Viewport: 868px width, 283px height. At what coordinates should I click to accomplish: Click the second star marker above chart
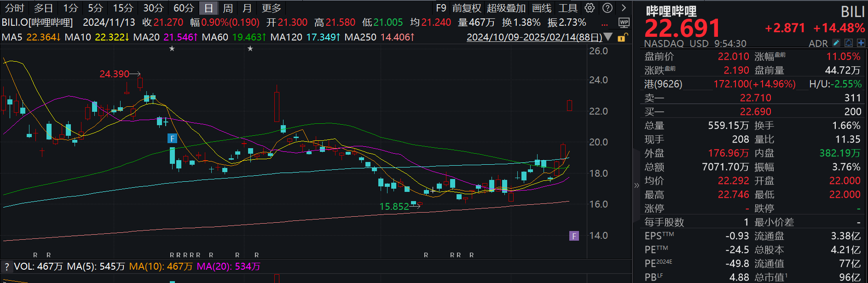click(x=250, y=48)
